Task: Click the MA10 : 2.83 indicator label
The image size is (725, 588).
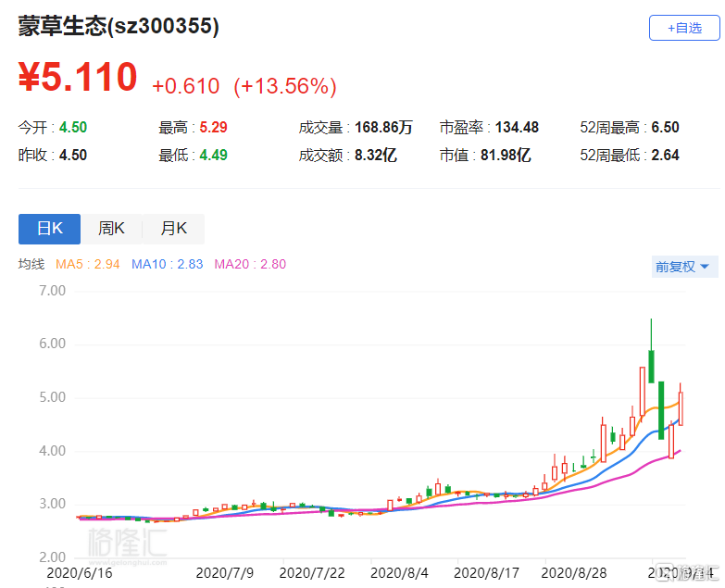Action: pos(168,264)
